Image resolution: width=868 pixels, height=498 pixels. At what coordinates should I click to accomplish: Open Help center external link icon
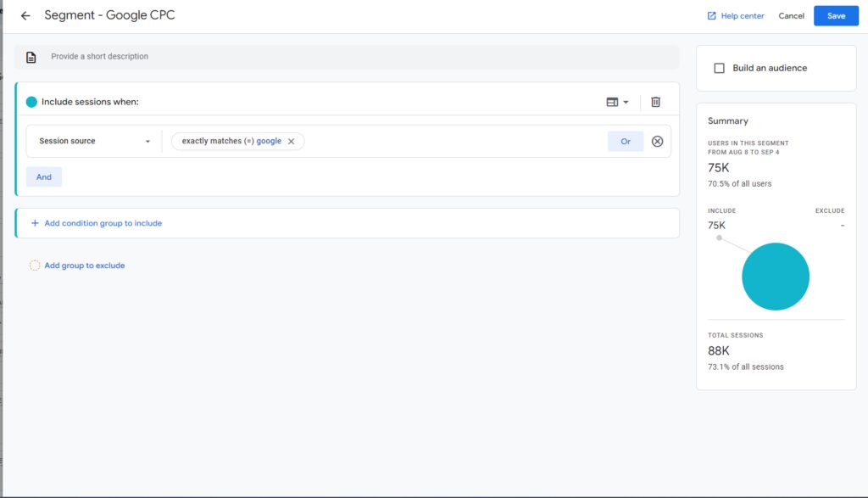pyautogui.click(x=712, y=16)
